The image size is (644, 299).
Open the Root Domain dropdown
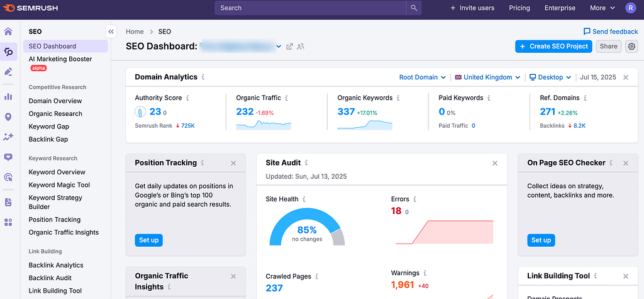[x=423, y=77]
